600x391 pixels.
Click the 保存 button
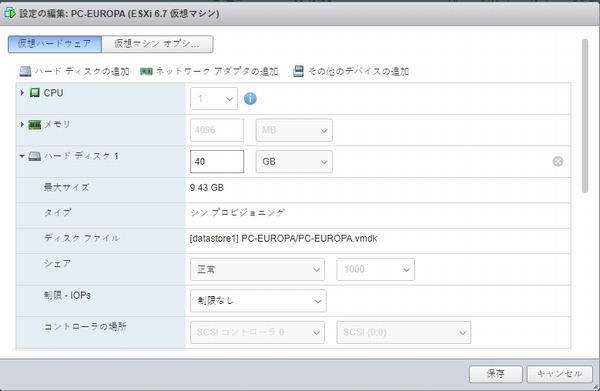pos(496,374)
